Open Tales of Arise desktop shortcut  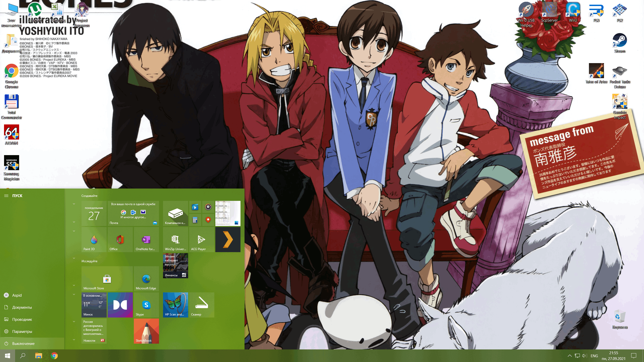(x=596, y=74)
